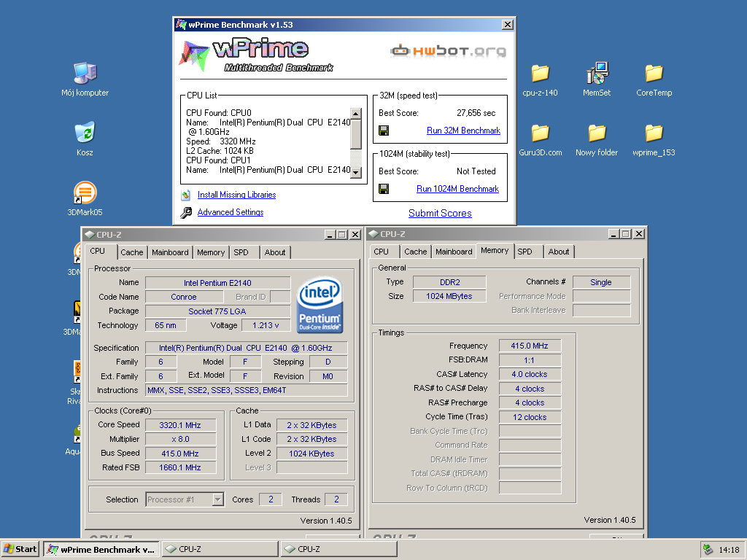The image size is (747, 560).
Task: Open the Mój komputer desktop icon
Action: [x=85, y=74]
